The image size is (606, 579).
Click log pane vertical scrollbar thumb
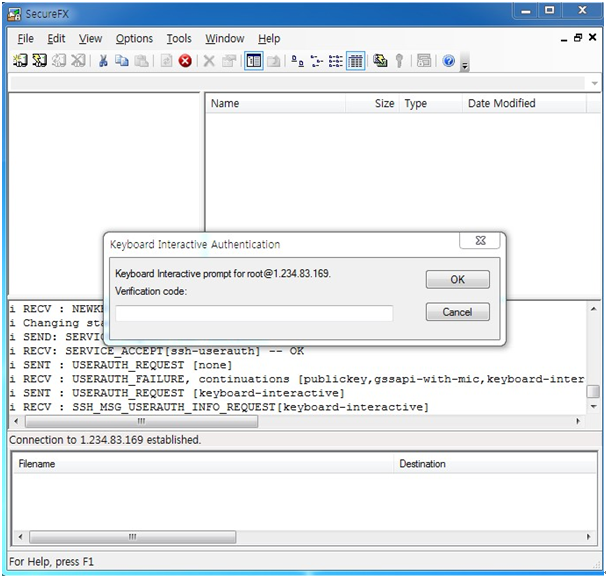[593, 392]
